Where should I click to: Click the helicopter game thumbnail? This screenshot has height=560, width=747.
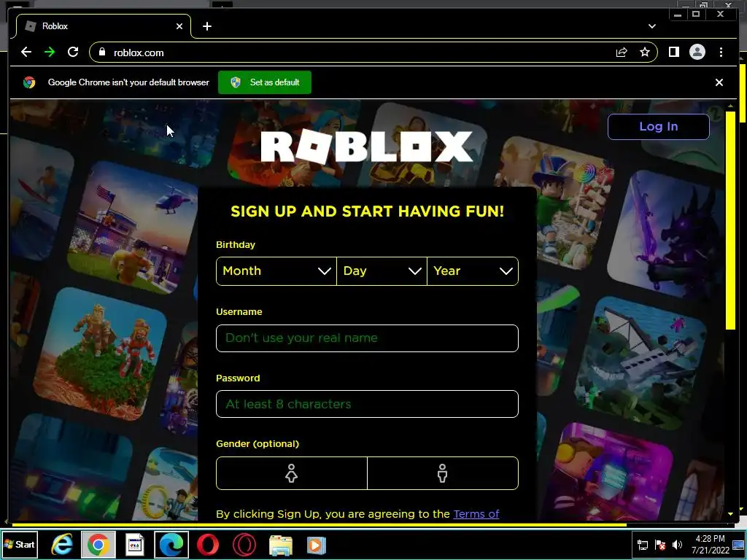134,227
